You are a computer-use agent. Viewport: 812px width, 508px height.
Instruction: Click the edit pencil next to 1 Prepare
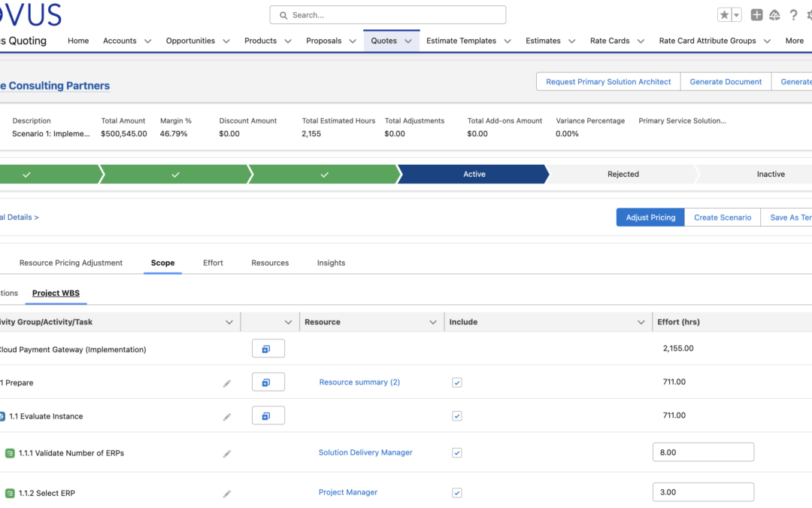[227, 383]
